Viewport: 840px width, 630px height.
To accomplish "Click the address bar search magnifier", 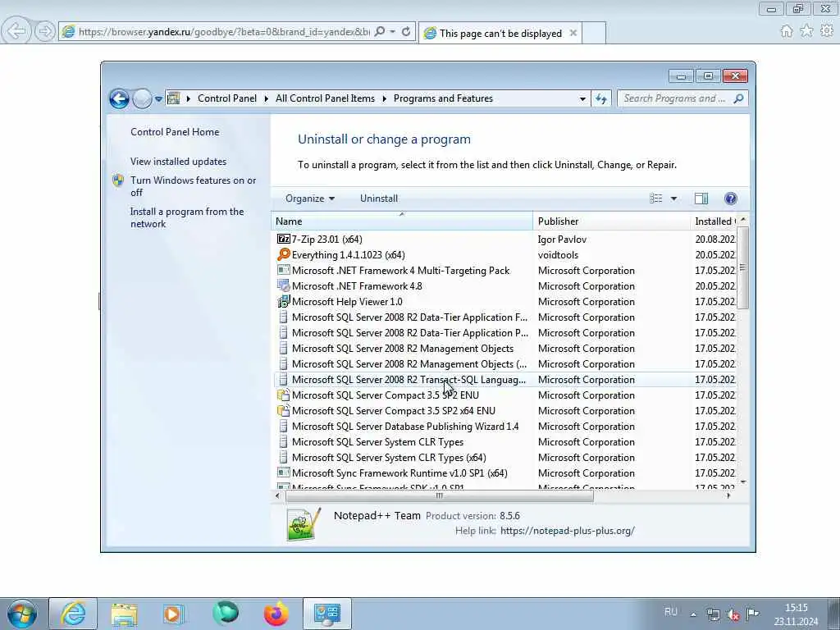I will (380, 32).
